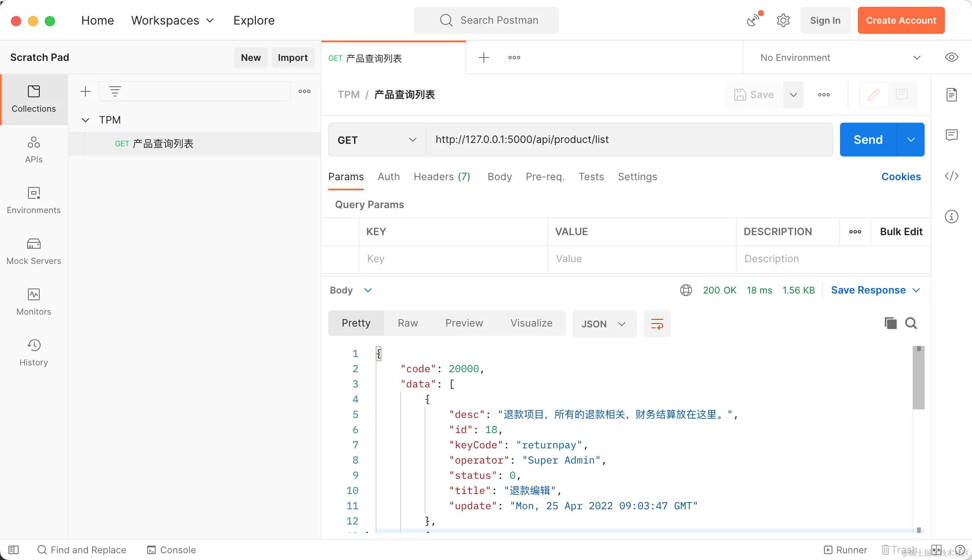Search the response with magnifier icon
This screenshot has height=560, width=972.
point(911,324)
